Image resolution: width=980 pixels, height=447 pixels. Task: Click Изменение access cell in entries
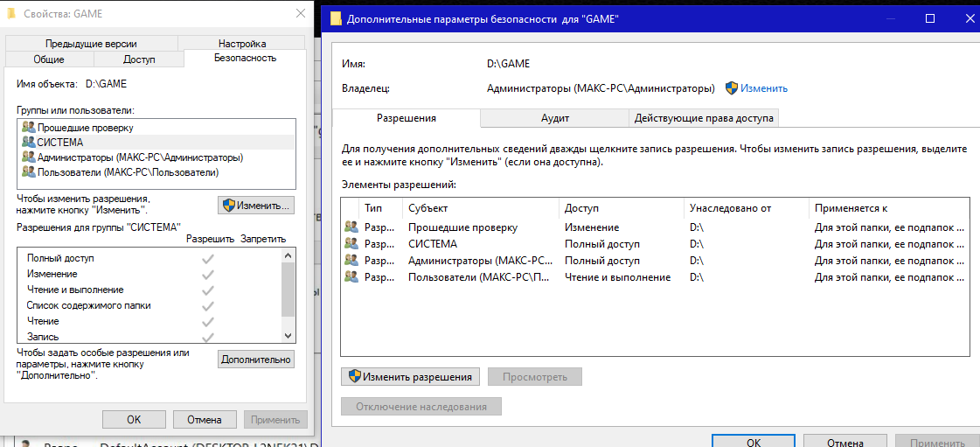[592, 227]
